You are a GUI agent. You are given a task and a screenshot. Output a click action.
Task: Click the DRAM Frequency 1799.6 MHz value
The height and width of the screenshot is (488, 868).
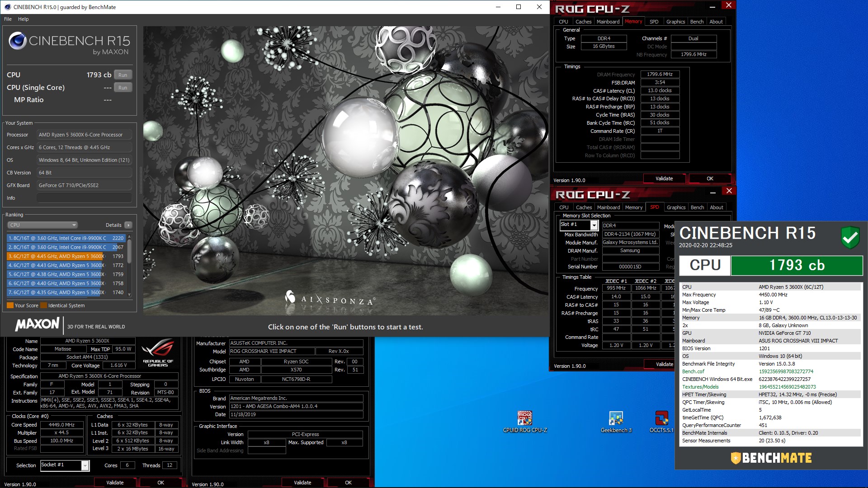660,75
